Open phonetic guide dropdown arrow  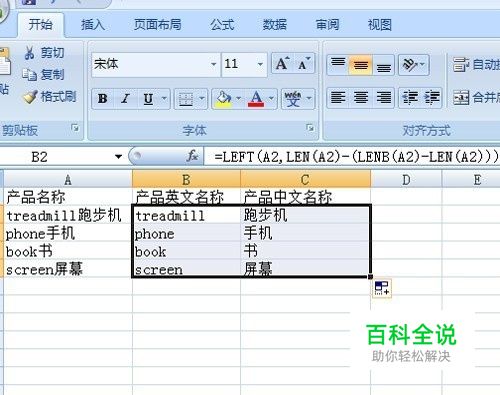(x=309, y=99)
